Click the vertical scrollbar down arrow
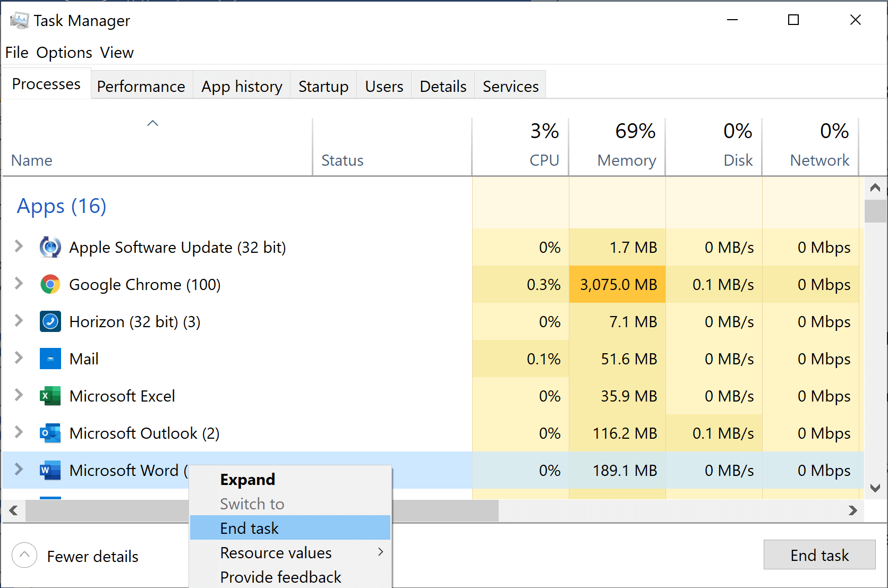Screen dimensions: 888x588 [875, 488]
